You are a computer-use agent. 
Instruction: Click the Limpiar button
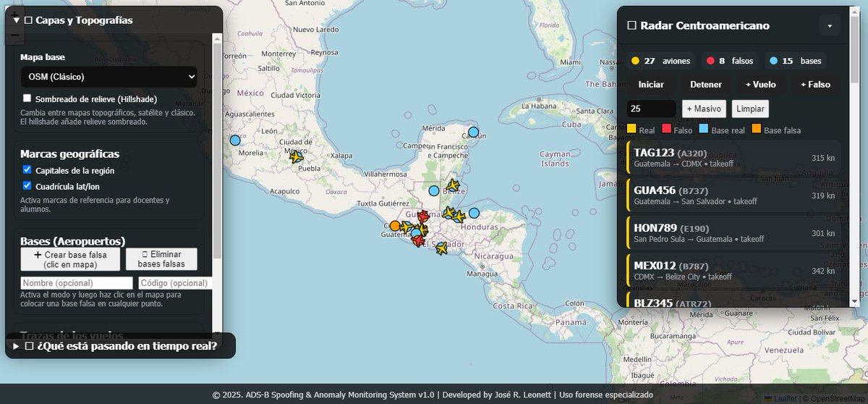tap(750, 109)
